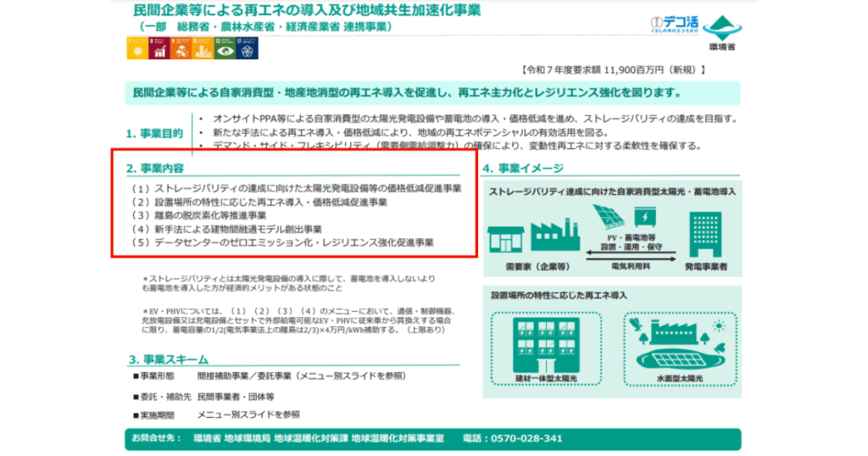Click the small shop building pictogram
This screenshot has height=456, width=868.
(x=505, y=239)
